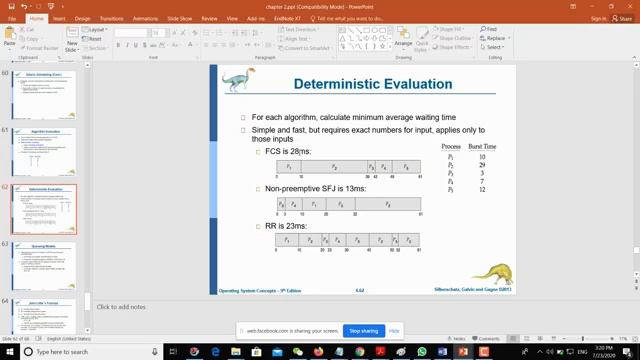Image resolution: width=640 pixels, height=360 pixels.
Task: Open File Explorer from the taskbar
Action: tap(236, 351)
